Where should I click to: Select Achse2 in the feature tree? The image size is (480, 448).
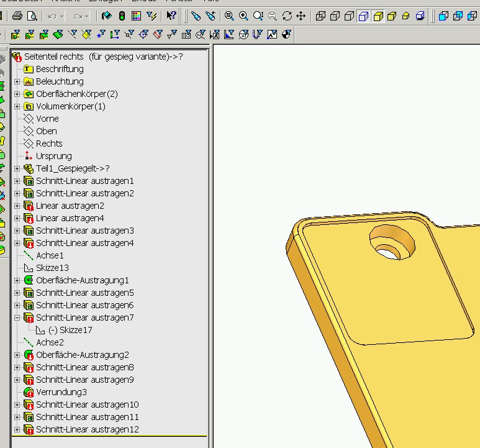[x=50, y=342]
